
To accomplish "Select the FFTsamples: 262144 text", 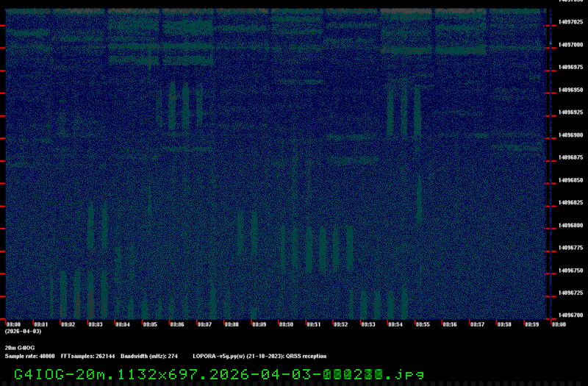I will [87, 357].
